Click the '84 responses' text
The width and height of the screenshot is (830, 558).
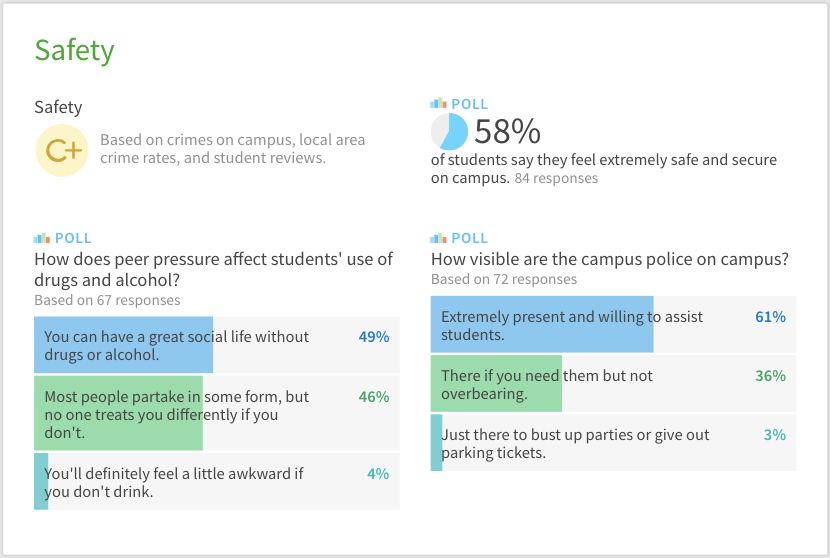pos(556,179)
